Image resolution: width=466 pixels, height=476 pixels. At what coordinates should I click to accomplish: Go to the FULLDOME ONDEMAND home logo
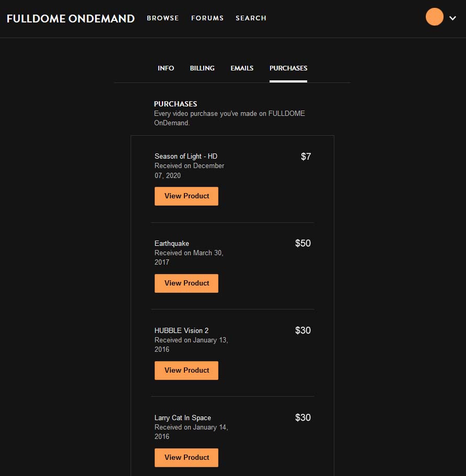click(71, 19)
